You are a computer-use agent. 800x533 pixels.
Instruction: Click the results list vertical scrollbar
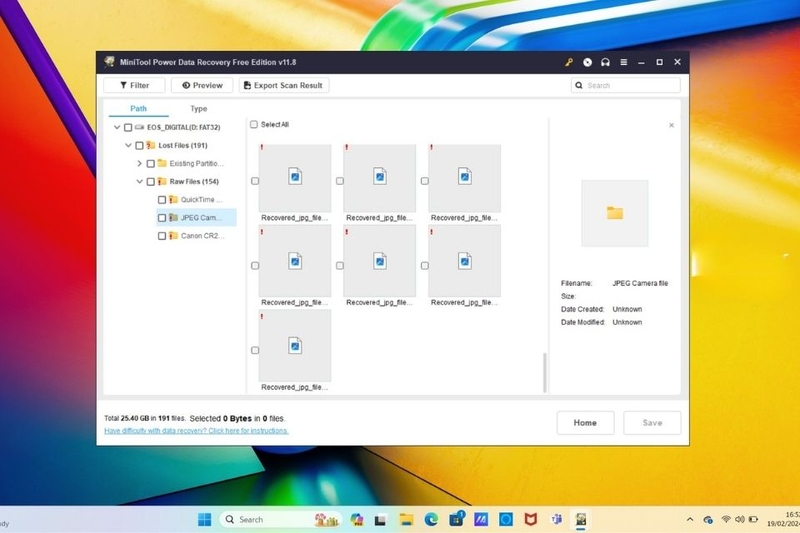545,372
